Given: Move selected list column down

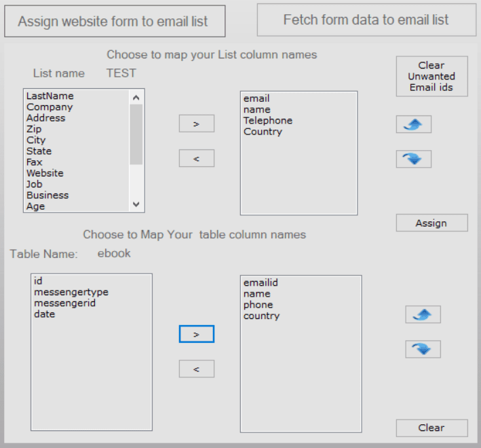Looking at the screenshot, I should coord(414,159).
